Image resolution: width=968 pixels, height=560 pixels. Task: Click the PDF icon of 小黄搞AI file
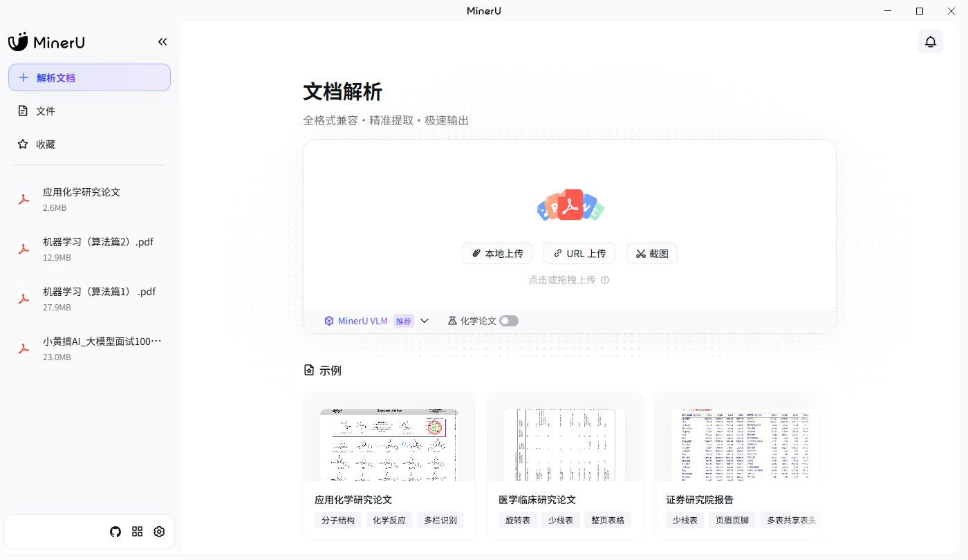click(24, 348)
